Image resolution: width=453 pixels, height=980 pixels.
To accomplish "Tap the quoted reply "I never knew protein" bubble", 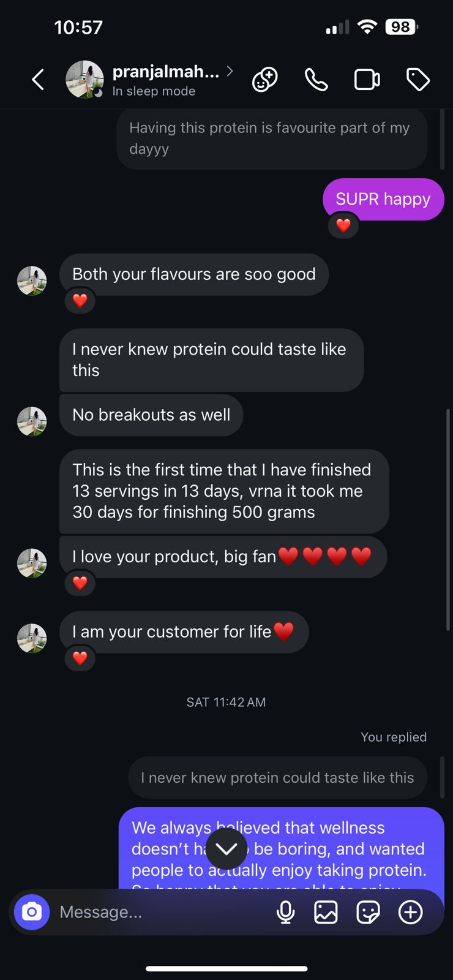I will coord(277,777).
